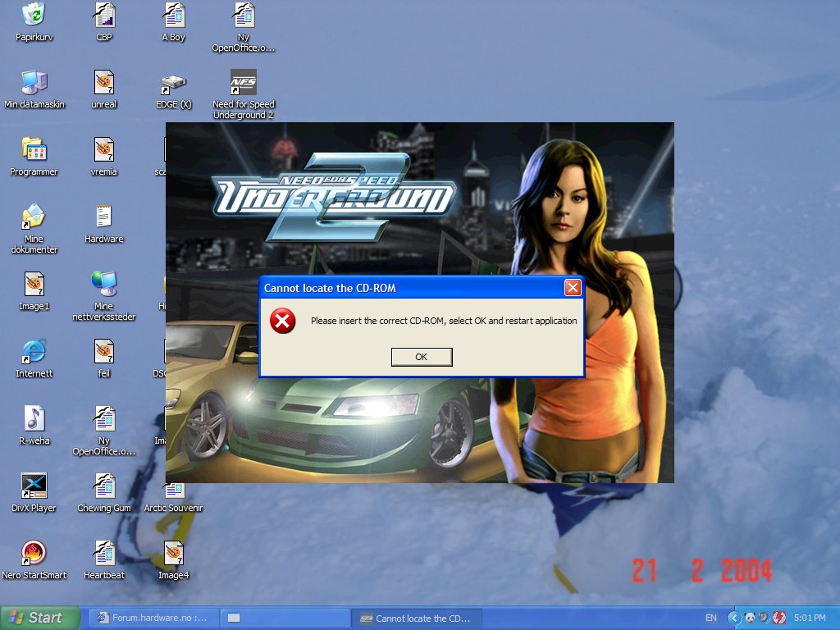The width and height of the screenshot is (840, 630).
Task: Click the 'Please insert the correct CD-ROM' message
Action: 444,321
